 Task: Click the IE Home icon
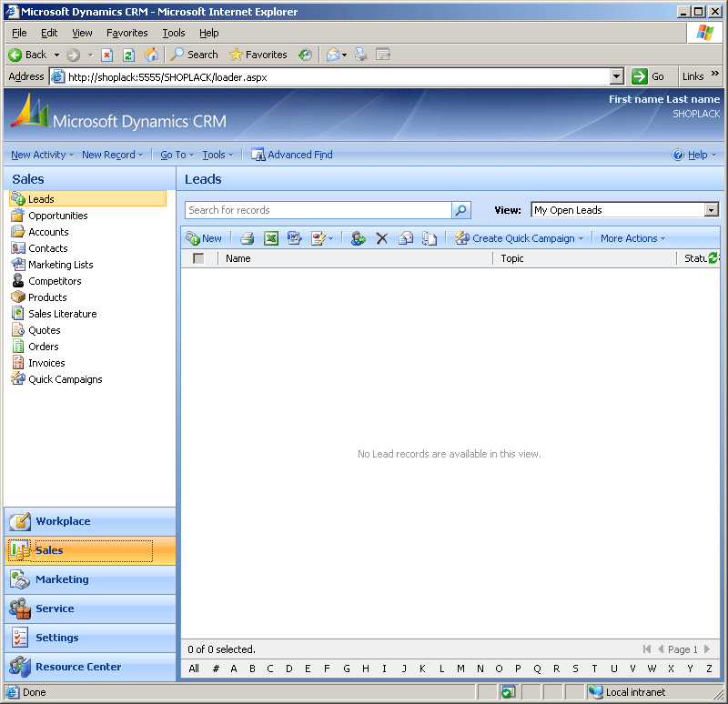(151, 55)
